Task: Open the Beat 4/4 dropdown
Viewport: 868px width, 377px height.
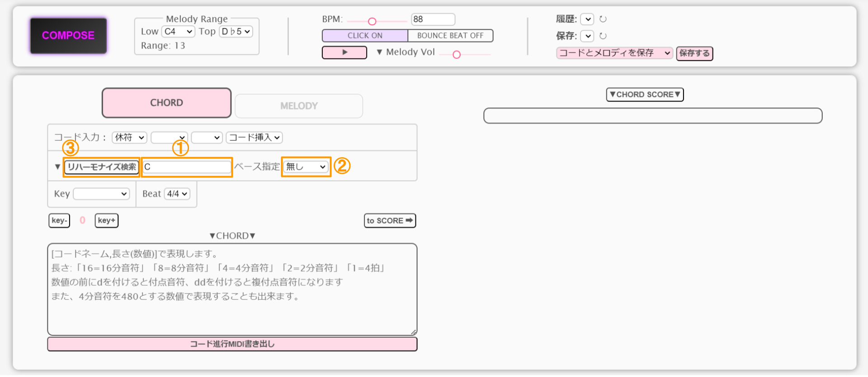Action: click(x=177, y=194)
